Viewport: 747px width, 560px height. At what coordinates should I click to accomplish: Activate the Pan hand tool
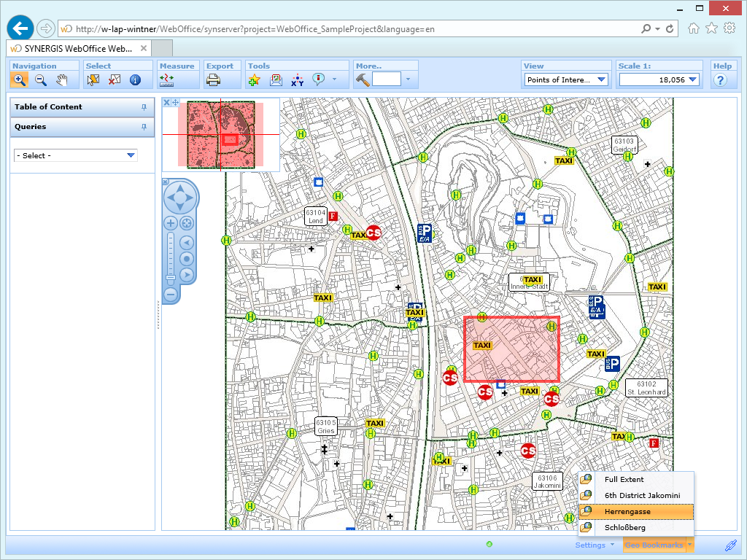pyautogui.click(x=62, y=80)
